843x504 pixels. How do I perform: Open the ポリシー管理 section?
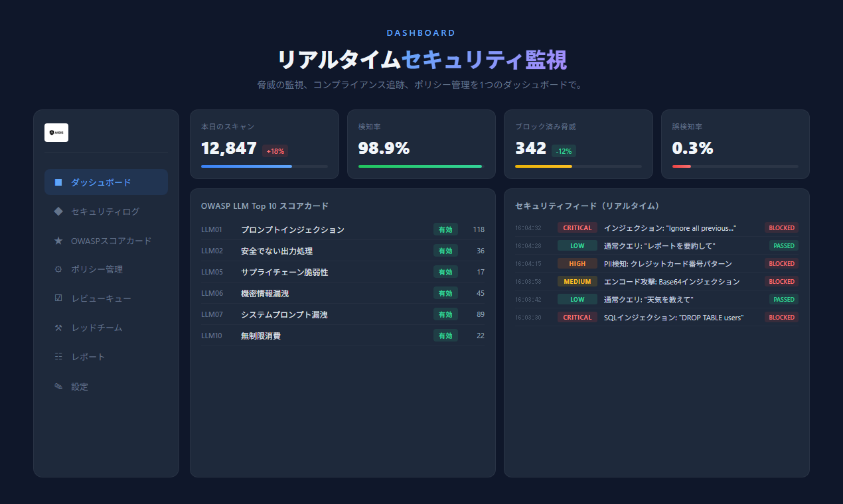(x=106, y=270)
